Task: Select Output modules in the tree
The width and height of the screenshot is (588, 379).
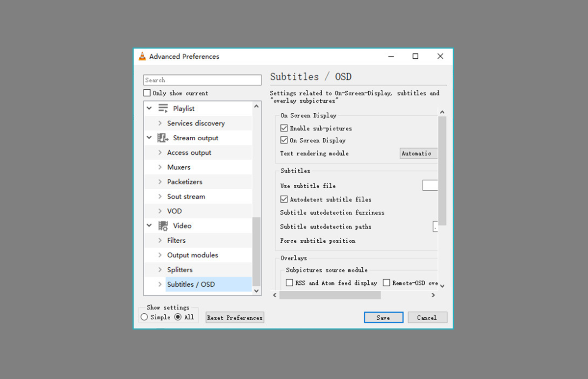Action: pos(192,255)
